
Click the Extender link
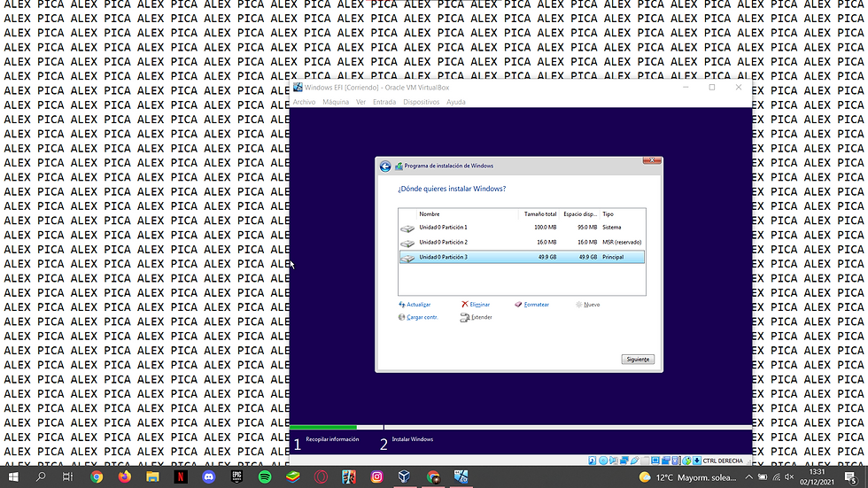(482, 317)
